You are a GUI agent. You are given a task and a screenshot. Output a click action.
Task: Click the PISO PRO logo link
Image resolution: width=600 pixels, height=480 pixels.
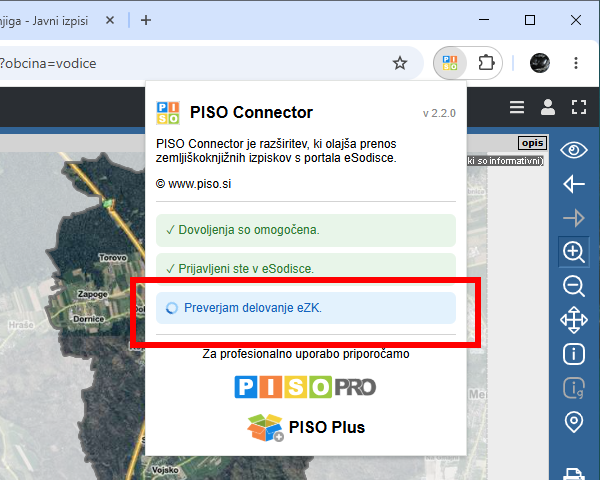[x=305, y=387]
